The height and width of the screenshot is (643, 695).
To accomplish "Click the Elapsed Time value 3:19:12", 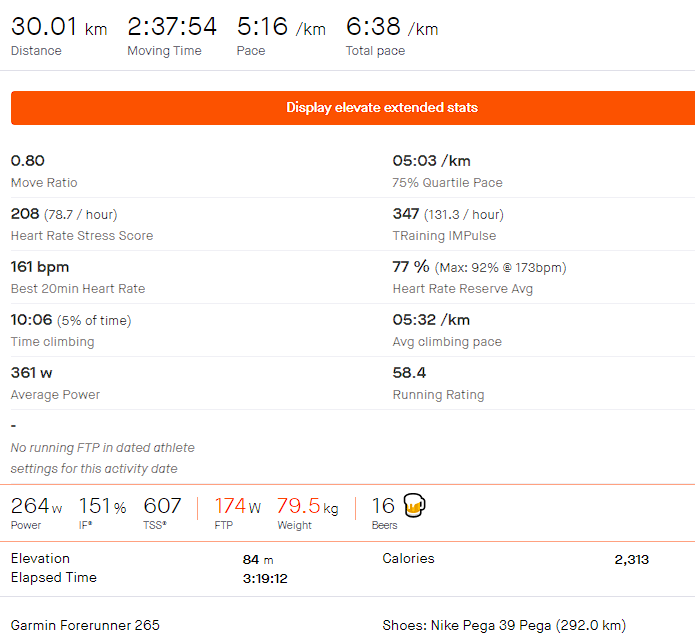I will click(x=265, y=578).
